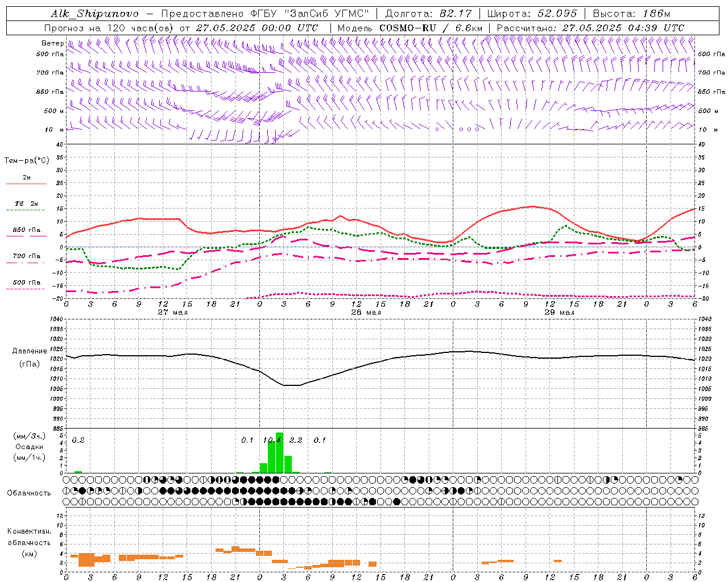Click the 27 мая date label
The height and width of the screenshot is (582, 728).
click(173, 313)
